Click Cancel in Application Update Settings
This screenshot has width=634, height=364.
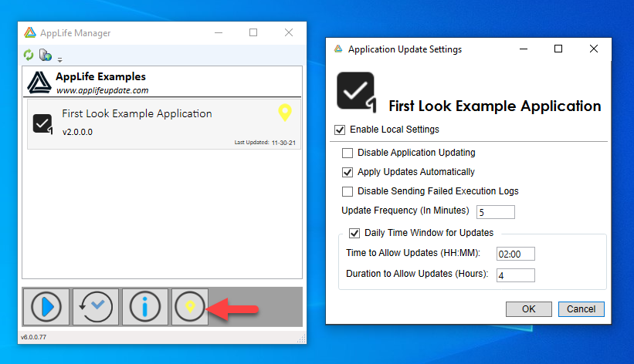pyautogui.click(x=581, y=309)
